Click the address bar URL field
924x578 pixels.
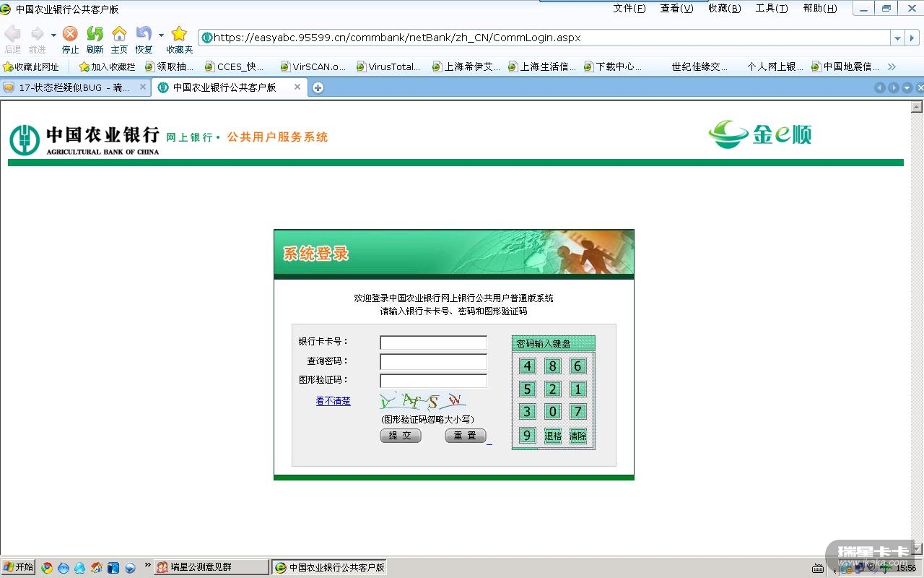[x=545, y=38]
